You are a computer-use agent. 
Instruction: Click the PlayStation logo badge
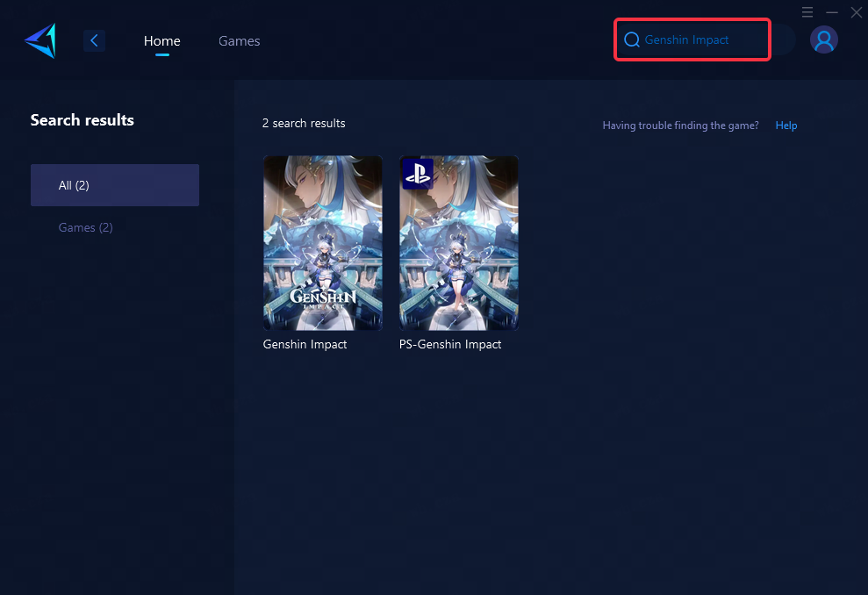tap(418, 174)
